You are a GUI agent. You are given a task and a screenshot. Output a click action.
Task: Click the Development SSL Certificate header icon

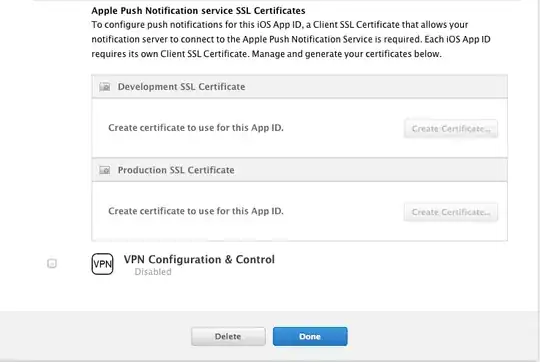click(105, 87)
